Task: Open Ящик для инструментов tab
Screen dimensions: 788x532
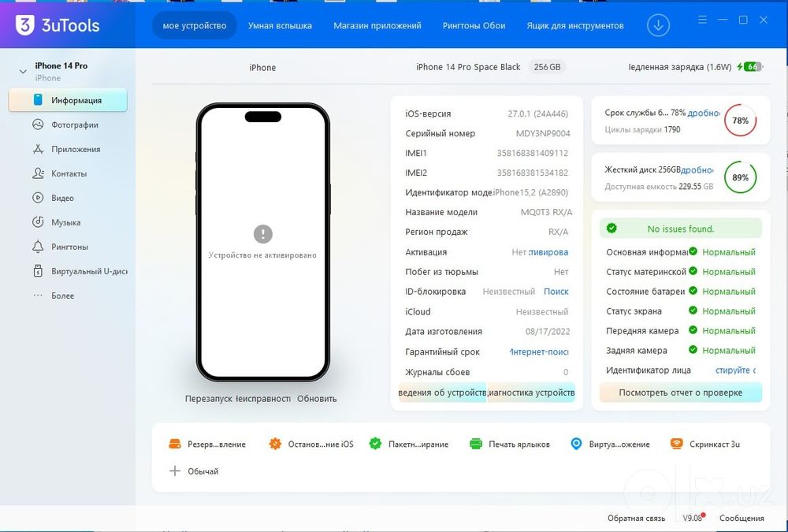Action: [x=575, y=25]
